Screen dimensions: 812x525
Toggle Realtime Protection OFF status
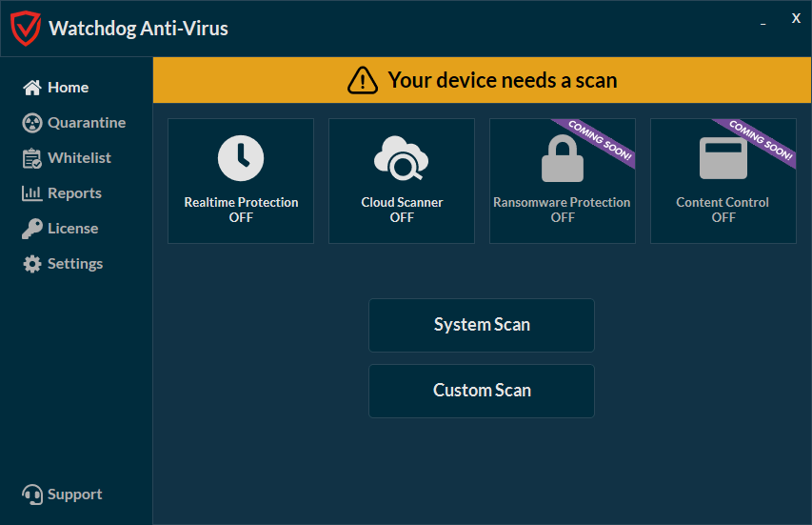(x=241, y=217)
